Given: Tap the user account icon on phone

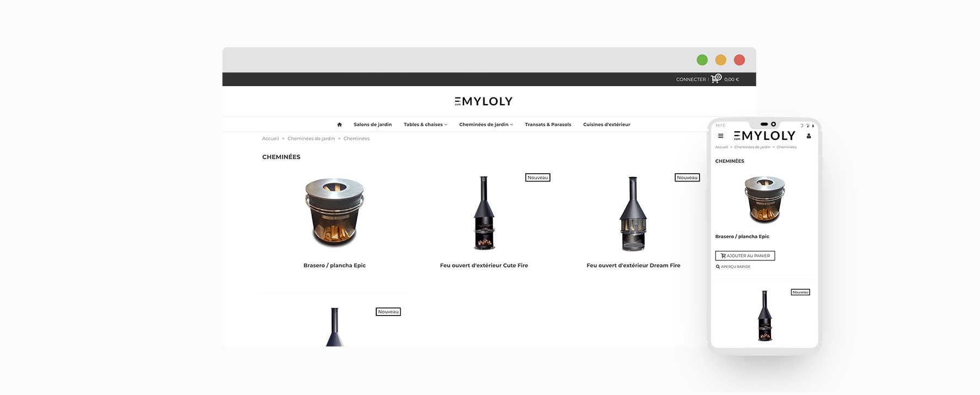Looking at the screenshot, I should click(808, 136).
